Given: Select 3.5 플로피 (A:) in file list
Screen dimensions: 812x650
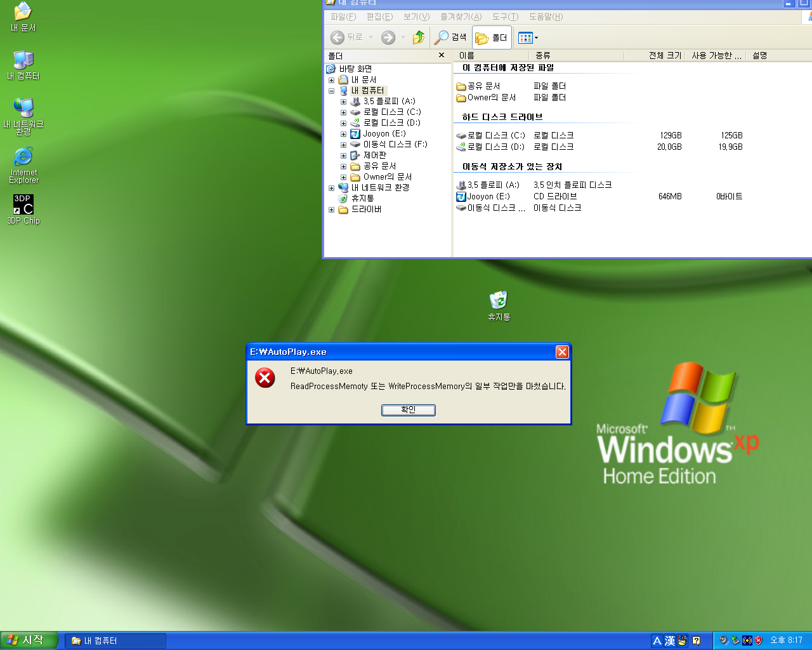Looking at the screenshot, I should (488, 185).
